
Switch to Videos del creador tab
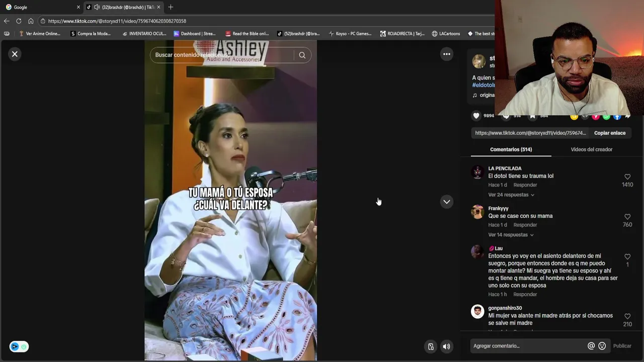click(591, 149)
